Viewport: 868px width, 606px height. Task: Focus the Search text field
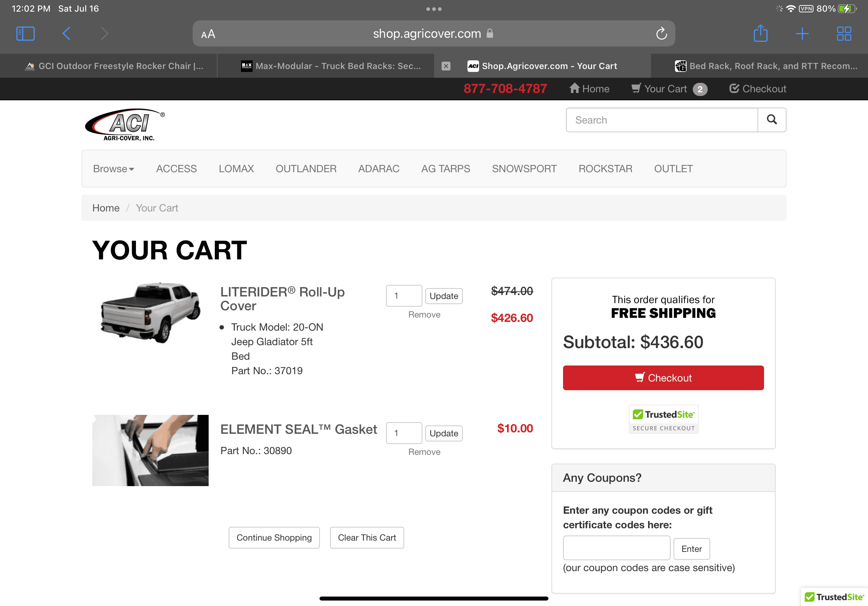pyautogui.click(x=662, y=120)
